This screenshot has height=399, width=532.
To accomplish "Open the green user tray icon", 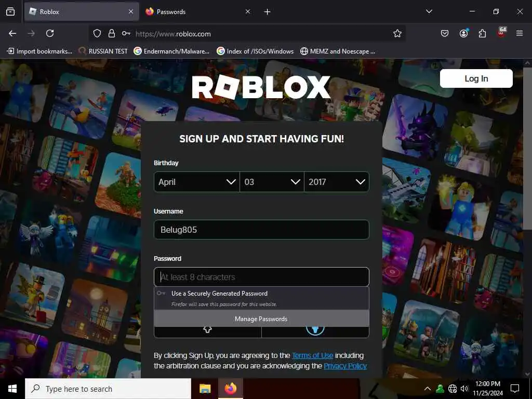I will click(440, 389).
